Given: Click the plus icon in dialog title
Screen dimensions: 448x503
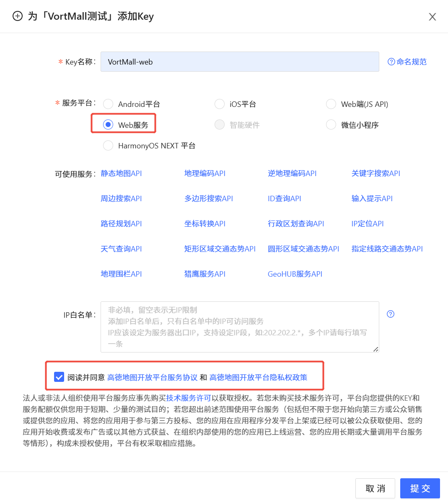Looking at the screenshot, I should [x=18, y=16].
